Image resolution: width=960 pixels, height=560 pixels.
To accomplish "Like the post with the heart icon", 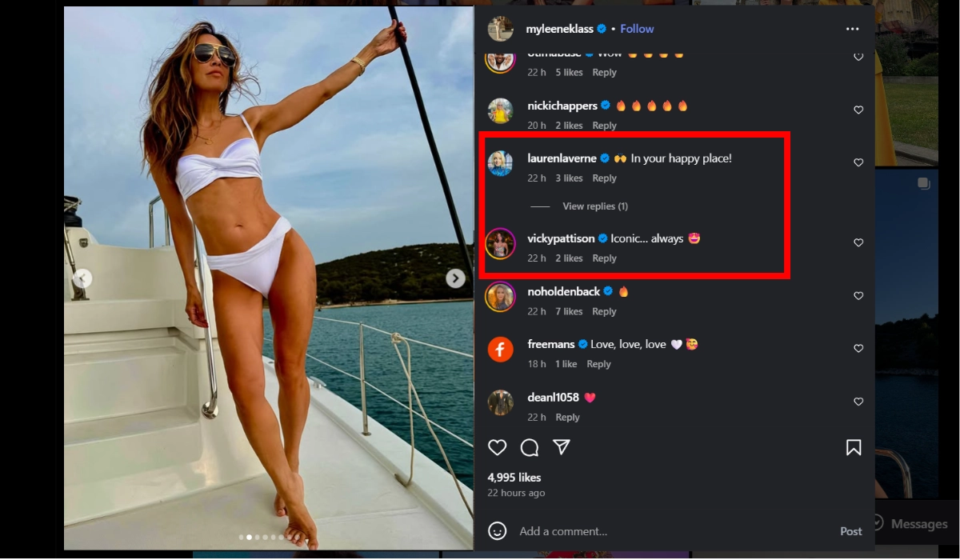I will point(498,447).
